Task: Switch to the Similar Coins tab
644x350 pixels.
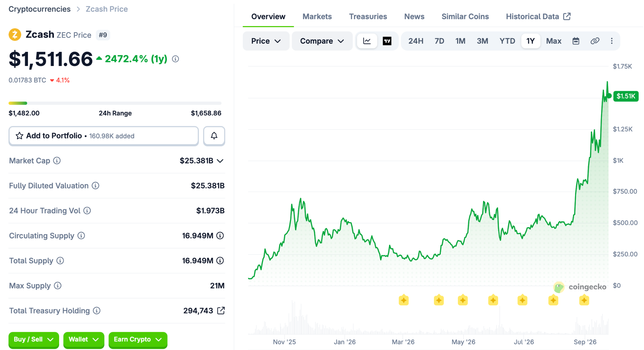Action: coord(465,16)
